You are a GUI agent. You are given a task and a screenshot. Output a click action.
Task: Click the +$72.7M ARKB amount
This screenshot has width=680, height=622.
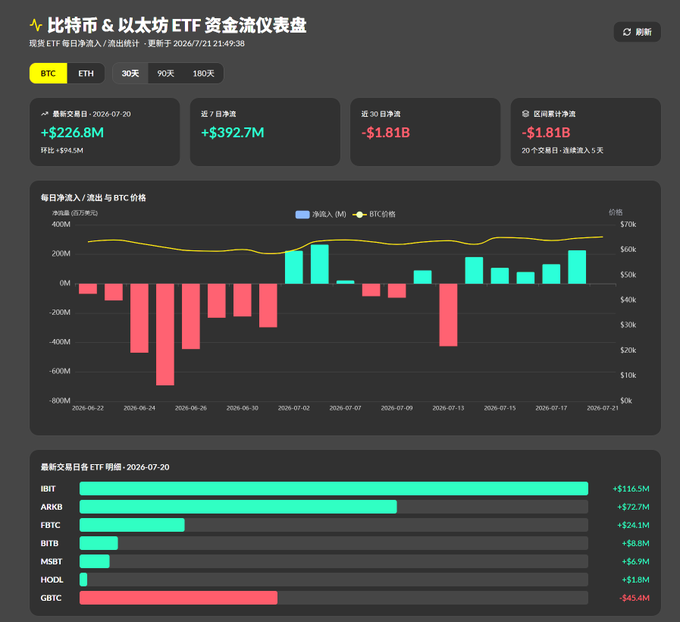tap(633, 507)
